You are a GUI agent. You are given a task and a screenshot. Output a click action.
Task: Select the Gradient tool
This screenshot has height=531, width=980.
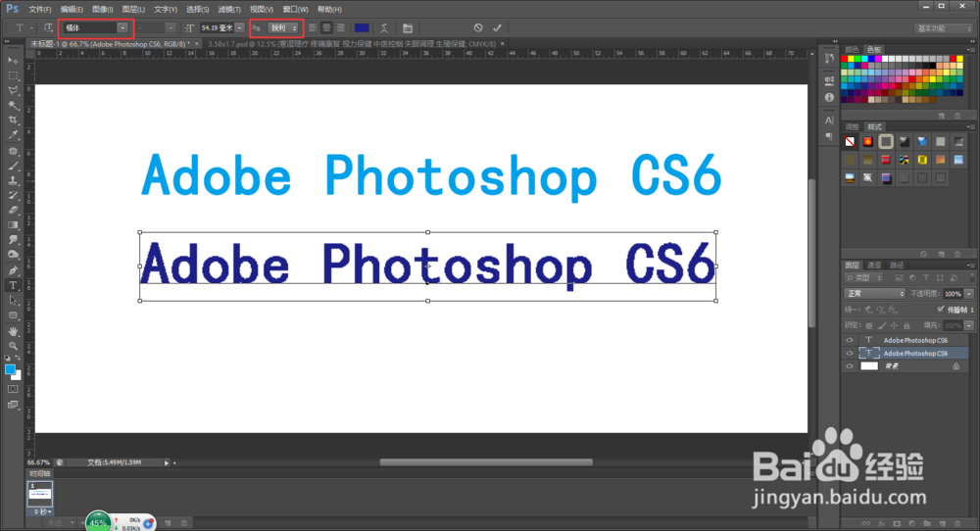tap(13, 225)
